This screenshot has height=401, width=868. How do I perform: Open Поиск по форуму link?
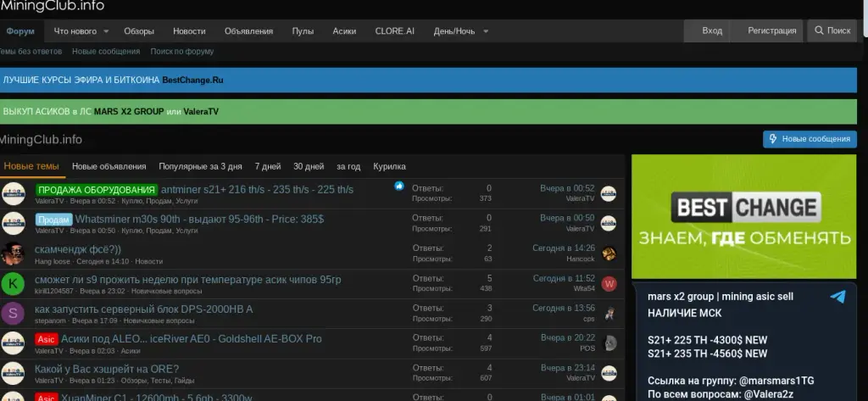point(182,52)
